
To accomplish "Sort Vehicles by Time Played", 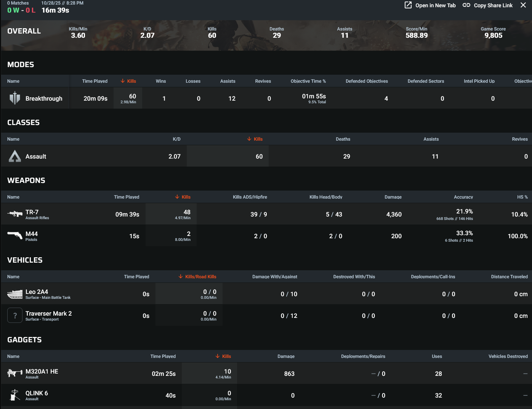I will click(136, 277).
